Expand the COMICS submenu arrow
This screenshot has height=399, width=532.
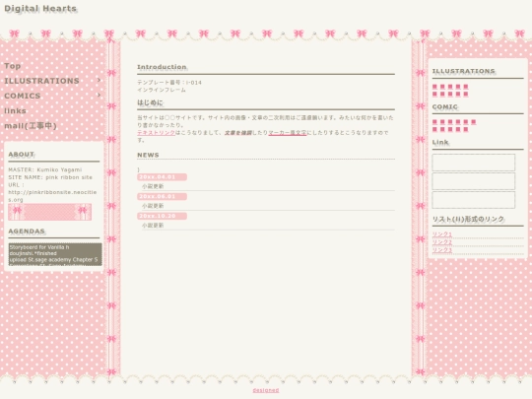(x=99, y=95)
